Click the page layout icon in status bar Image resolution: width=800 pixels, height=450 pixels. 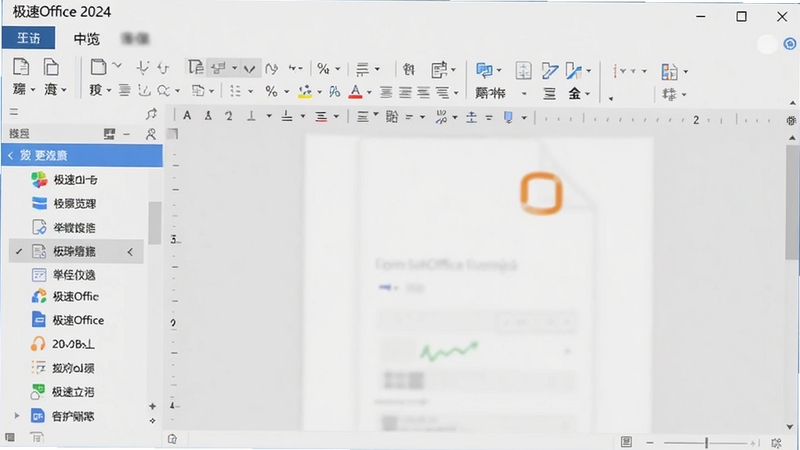(627, 442)
